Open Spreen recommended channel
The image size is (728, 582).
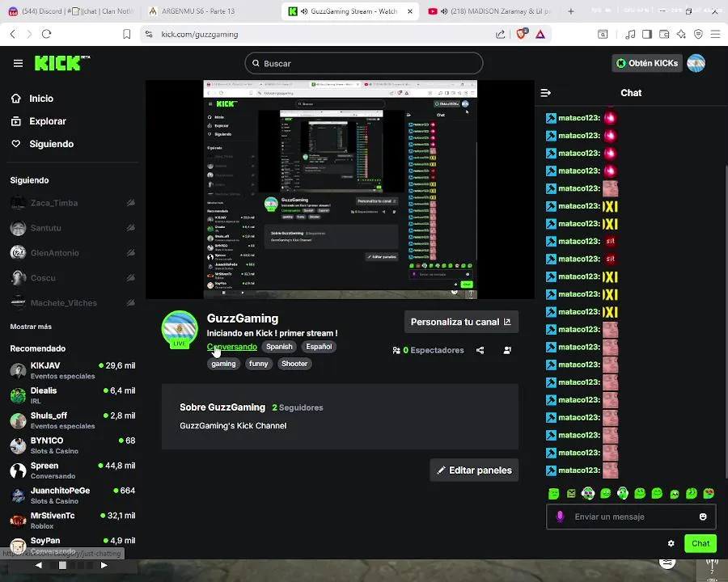tap(73, 470)
